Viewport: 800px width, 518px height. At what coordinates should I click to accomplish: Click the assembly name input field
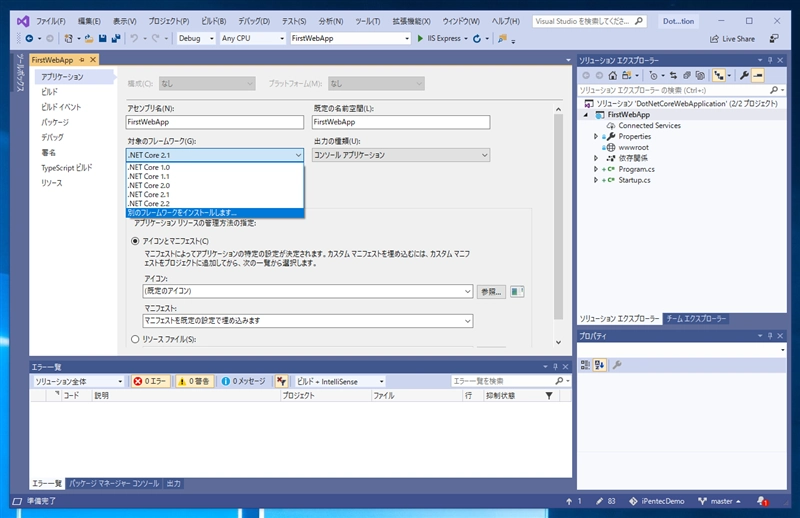click(215, 122)
